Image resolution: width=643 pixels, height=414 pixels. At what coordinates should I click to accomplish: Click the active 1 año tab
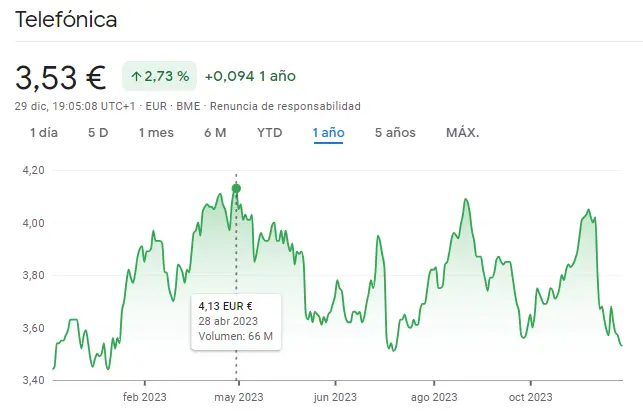pyautogui.click(x=329, y=133)
